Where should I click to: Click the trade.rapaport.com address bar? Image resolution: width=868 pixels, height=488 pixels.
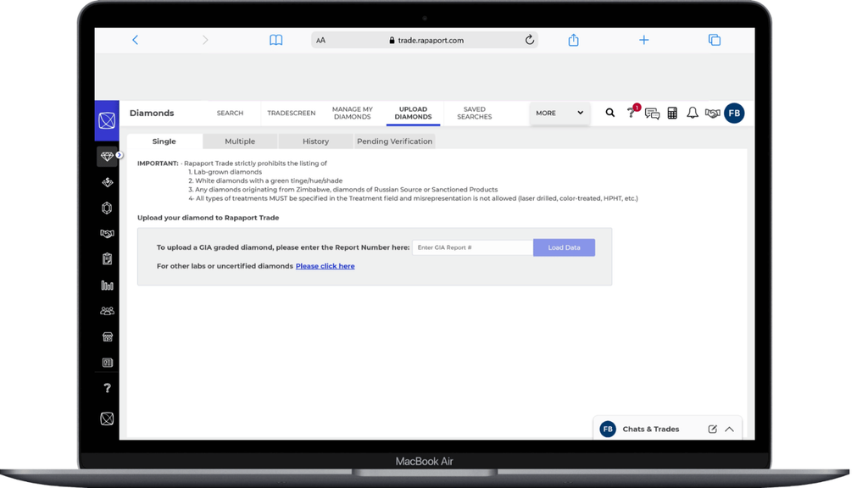(x=426, y=40)
